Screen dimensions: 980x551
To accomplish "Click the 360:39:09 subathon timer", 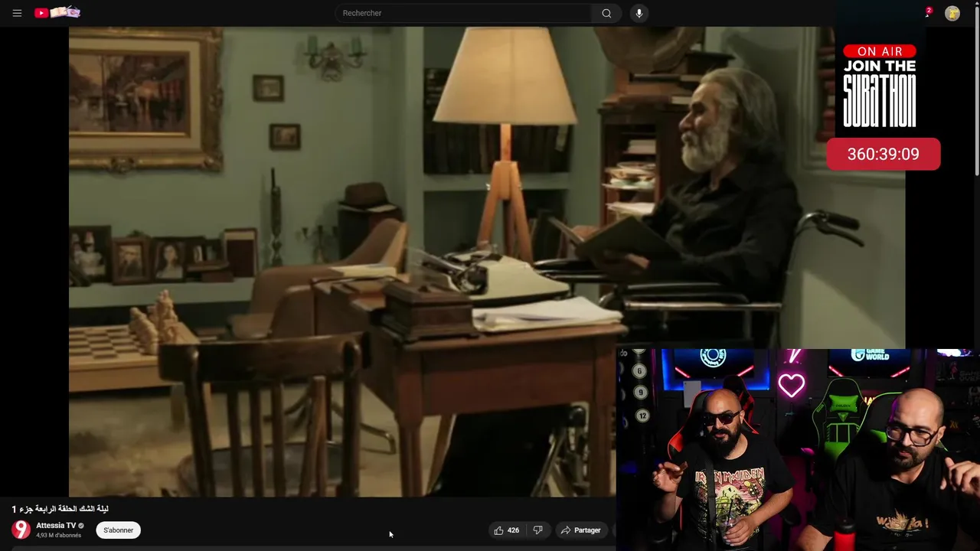I will pos(884,154).
